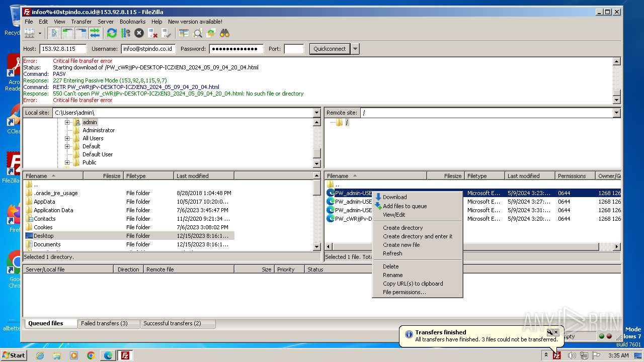644x362 pixels.
Task: Select Default User folder in tree
Action: (x=98, y=154)
